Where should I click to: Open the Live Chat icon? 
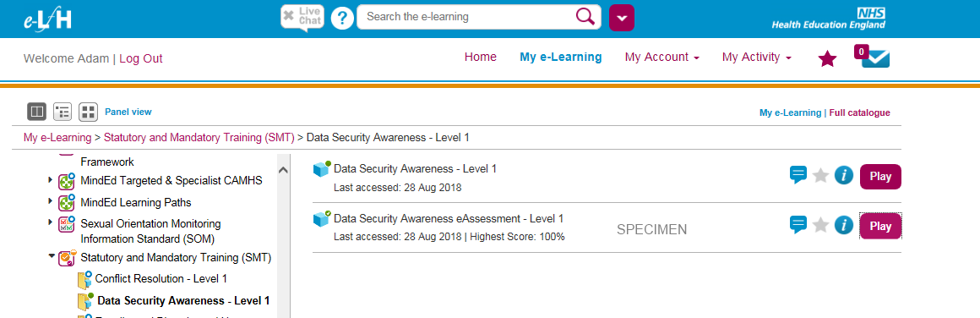tap(302, 17)
